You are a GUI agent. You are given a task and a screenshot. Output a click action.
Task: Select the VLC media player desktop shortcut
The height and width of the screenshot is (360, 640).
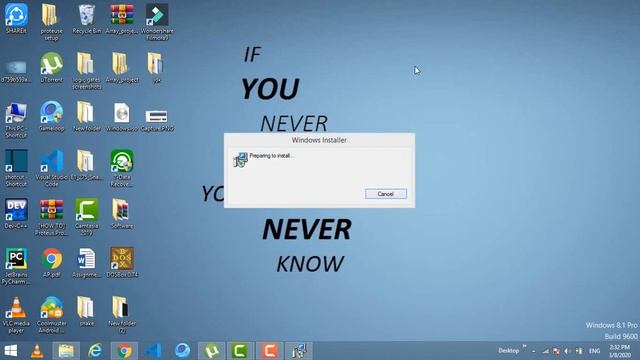click(16, 315)
